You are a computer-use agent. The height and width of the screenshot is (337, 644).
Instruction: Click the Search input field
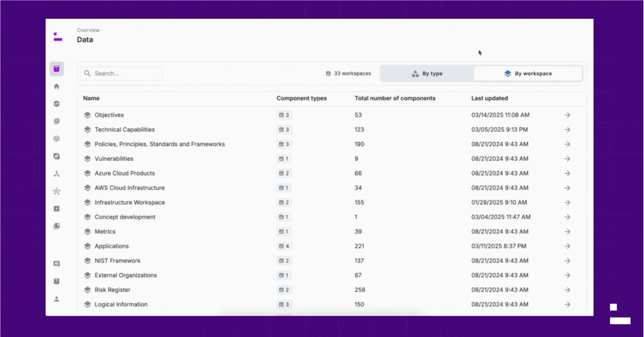121,74
